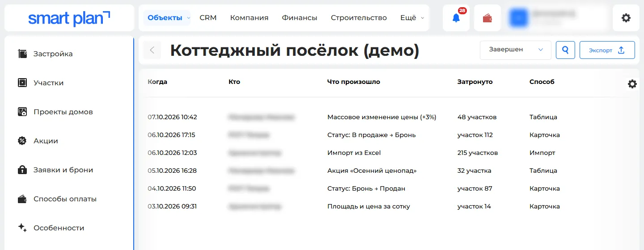Viewport: 644px width, 250px height.
Task: Open settings gear in top bar
Action: click(626, 18)
